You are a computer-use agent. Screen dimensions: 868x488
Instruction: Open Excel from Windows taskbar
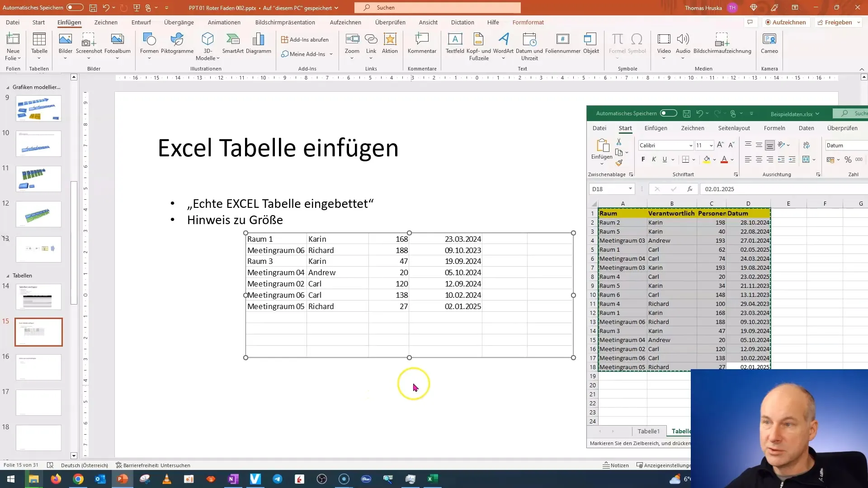pyautogui.click(x=433, y=479)
